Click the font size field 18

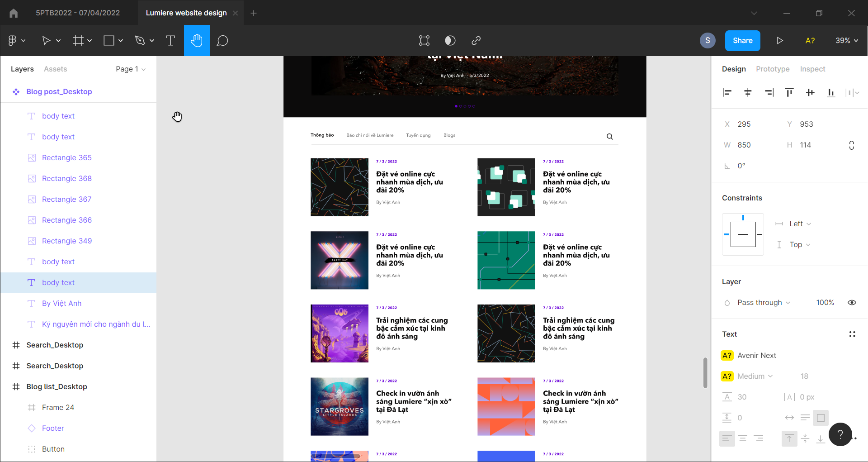tap(804, 376)
